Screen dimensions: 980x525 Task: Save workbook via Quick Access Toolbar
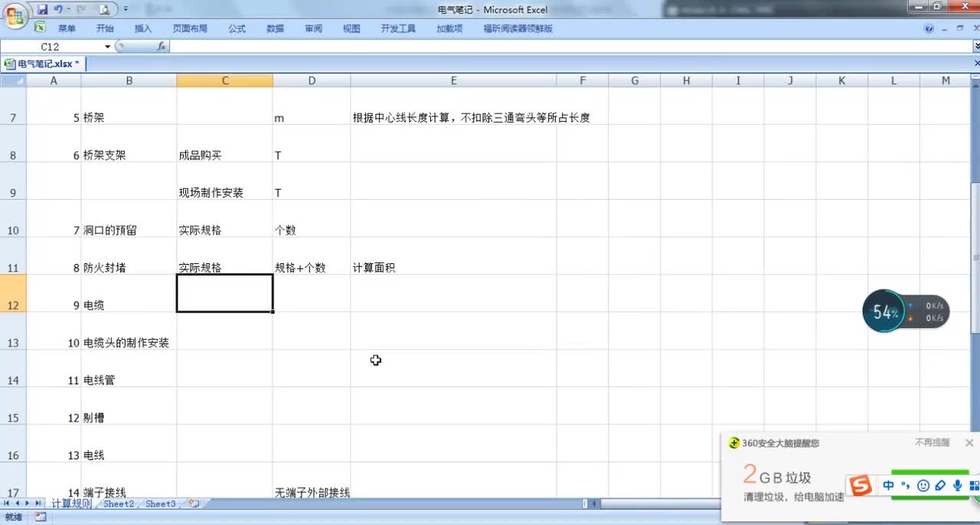click(x=43, y=10)
